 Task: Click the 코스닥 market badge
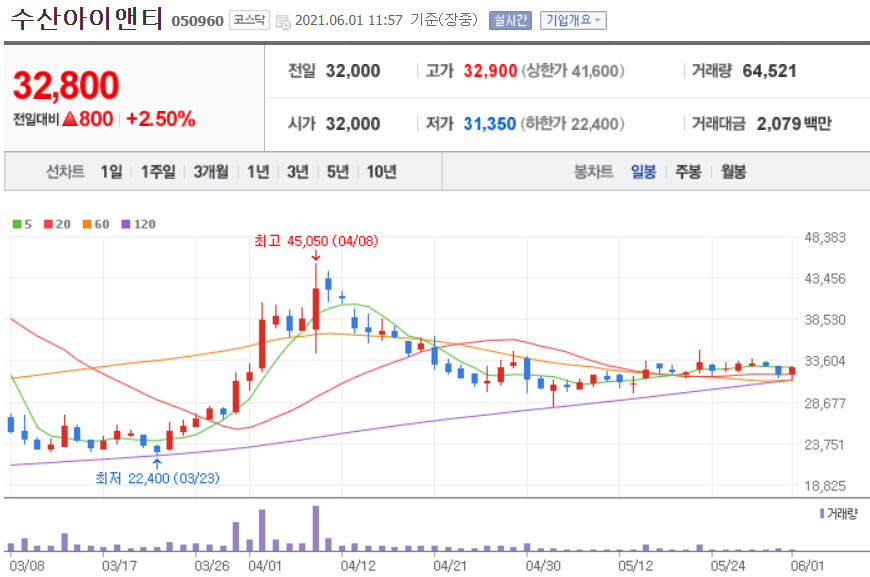(249, 21)
